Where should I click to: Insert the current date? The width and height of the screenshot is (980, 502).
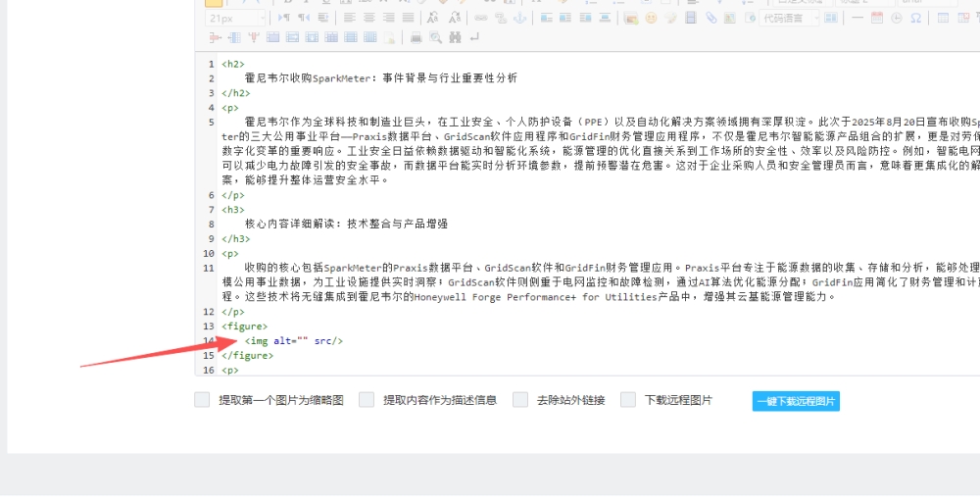[877, 18]
